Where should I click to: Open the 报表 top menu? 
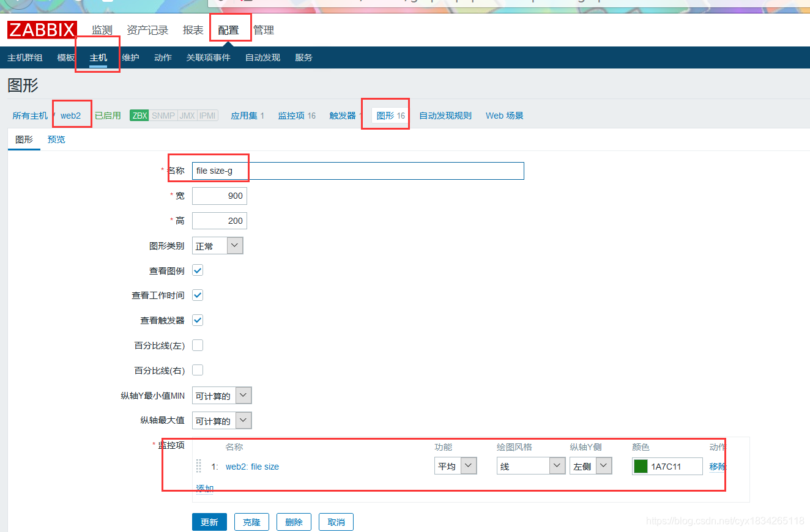pyautogui.click(x=193, y=30)
